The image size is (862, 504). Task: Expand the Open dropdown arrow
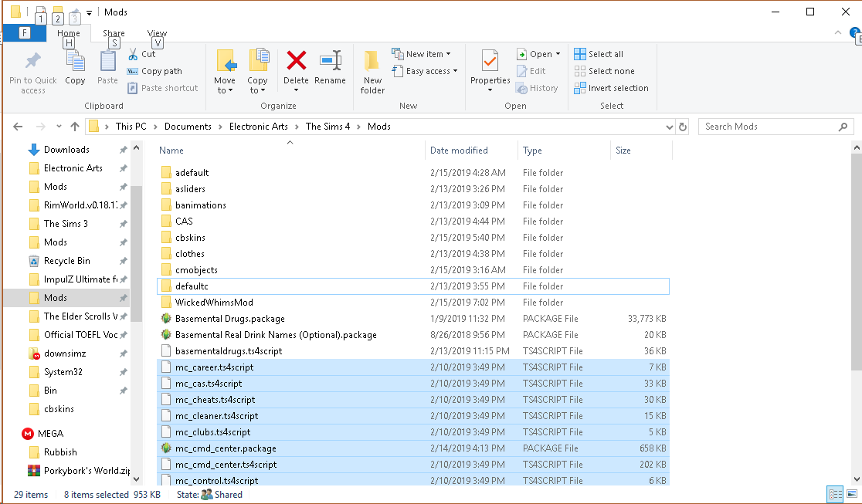(x=558, y=54)
